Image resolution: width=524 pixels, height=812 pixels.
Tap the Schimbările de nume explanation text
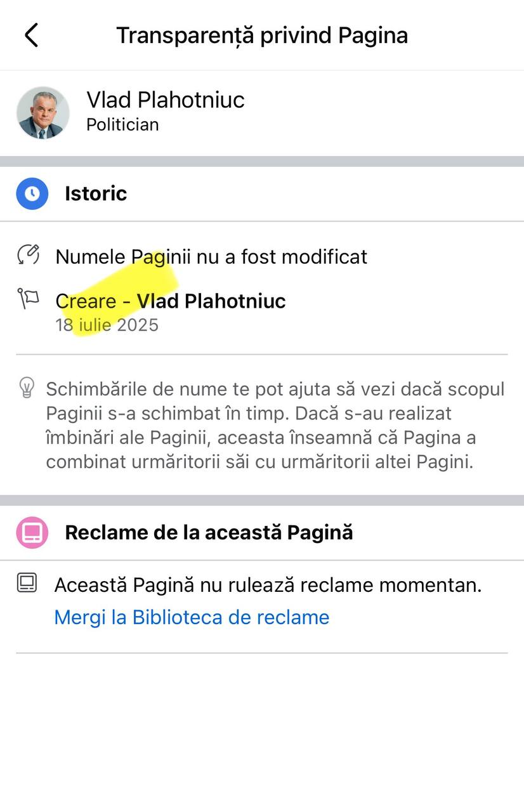coord(276,426)
